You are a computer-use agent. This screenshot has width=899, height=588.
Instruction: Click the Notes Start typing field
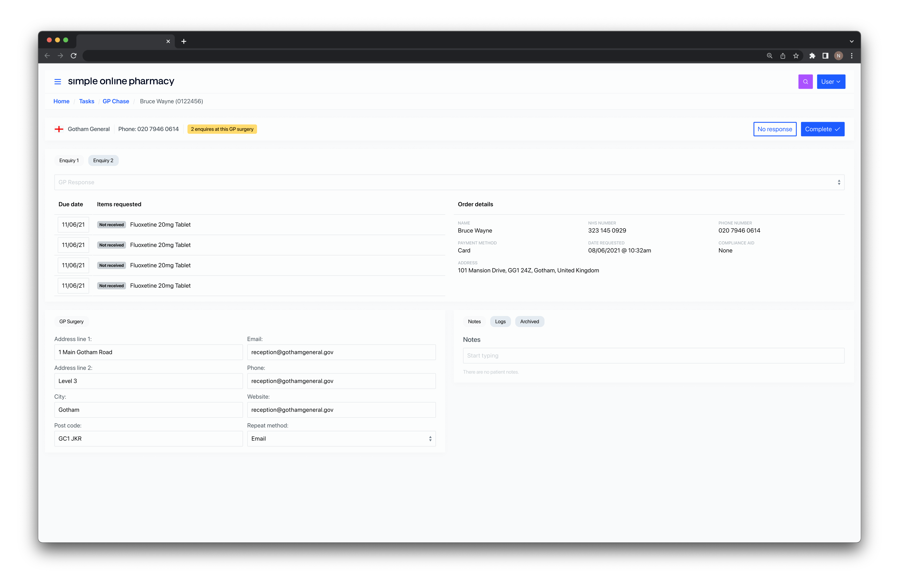pyautogui.click(x=653, y=356)
